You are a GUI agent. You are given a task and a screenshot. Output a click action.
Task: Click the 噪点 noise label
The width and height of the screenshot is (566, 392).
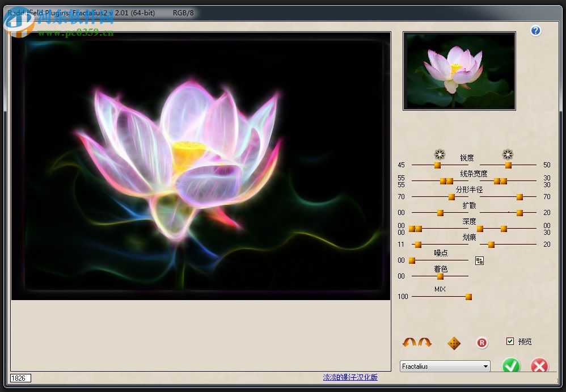tap(441, 253)
